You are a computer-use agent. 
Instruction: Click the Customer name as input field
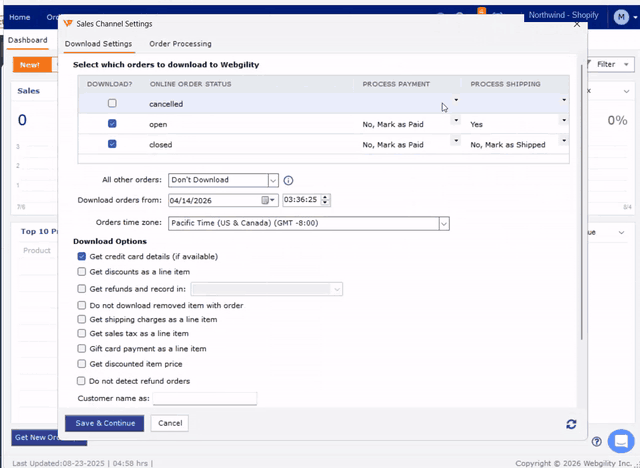pyautogui.click(x=205, y=398)
